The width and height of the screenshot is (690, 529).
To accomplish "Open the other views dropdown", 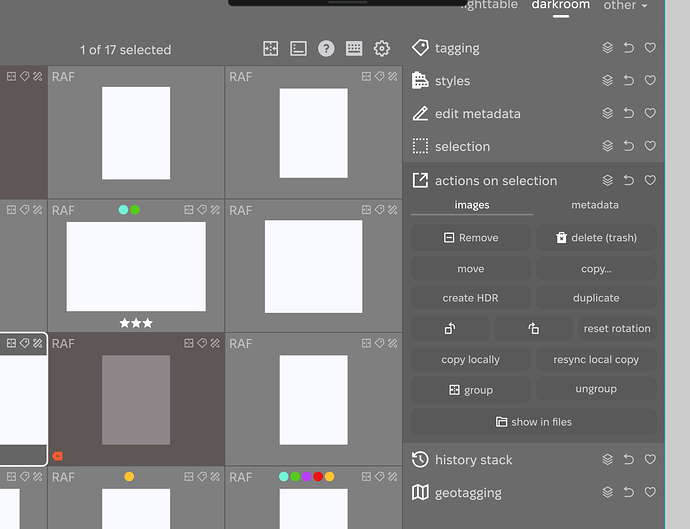I will (625, 5).
